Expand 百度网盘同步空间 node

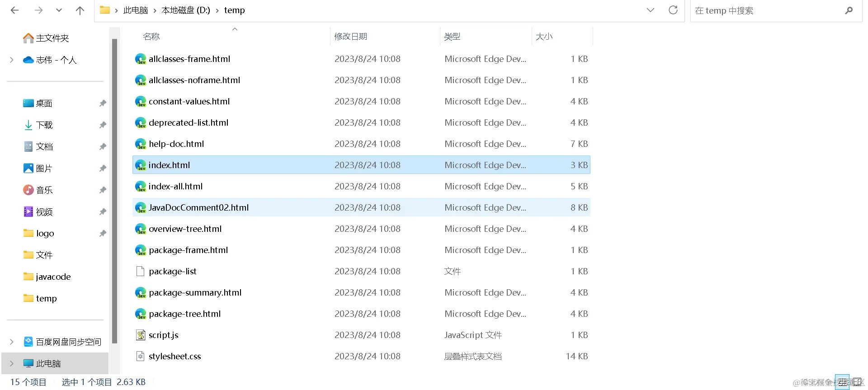coord(12,342)
